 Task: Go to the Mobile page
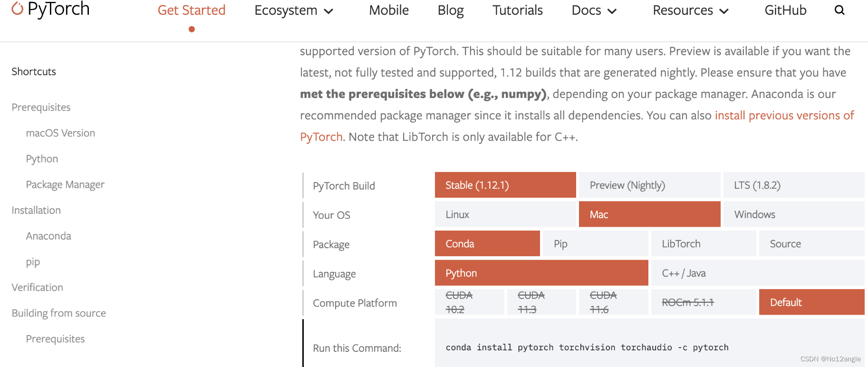[389, 10]
